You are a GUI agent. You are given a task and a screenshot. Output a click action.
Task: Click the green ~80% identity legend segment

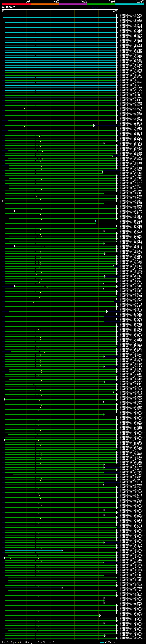click(101, 4)
